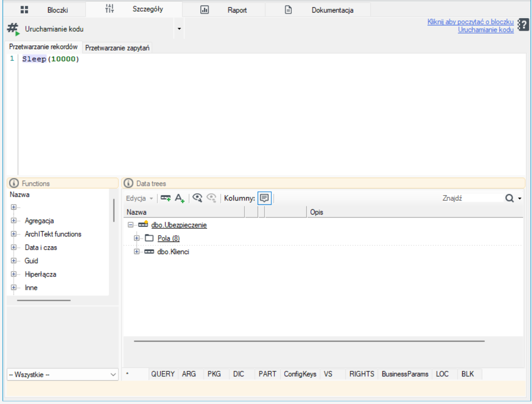532x404 pixels.
Task: Click into the Znajdź search field
Action: (x=472, y=198)
